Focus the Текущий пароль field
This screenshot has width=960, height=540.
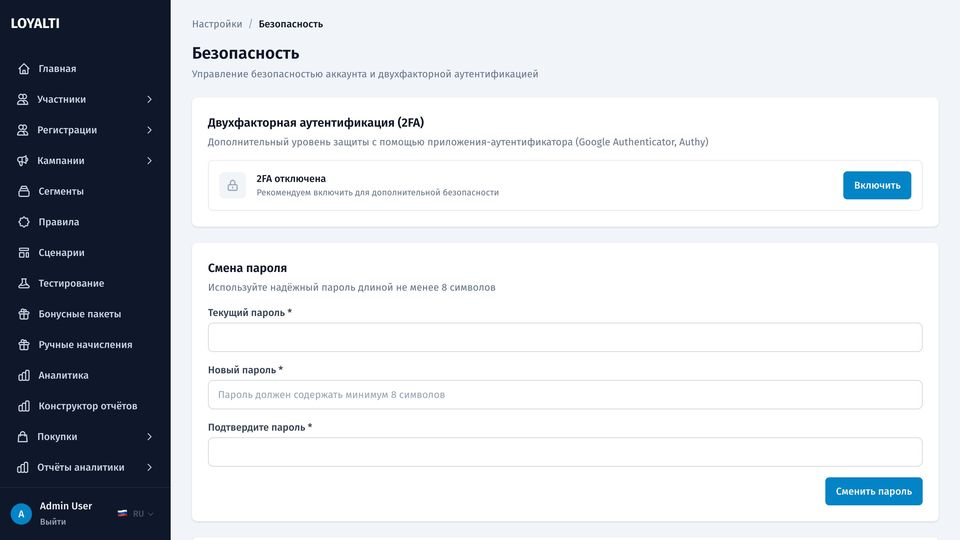[565, 337]
